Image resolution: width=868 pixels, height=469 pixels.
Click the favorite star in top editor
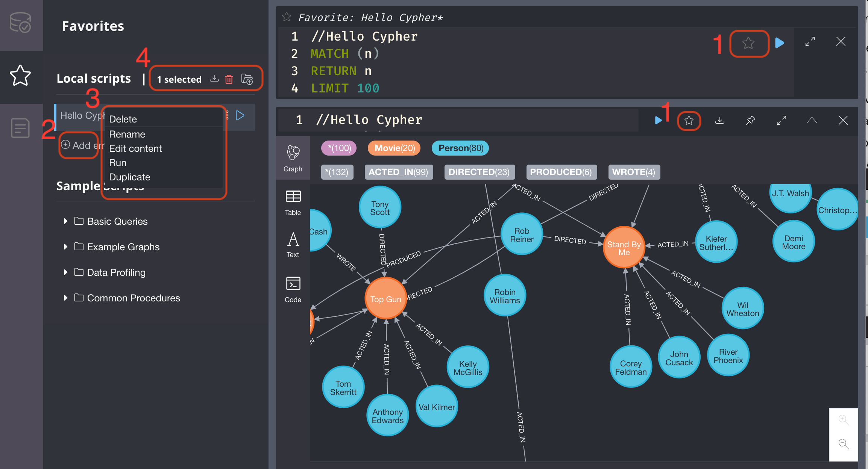[x=748, y=43]
